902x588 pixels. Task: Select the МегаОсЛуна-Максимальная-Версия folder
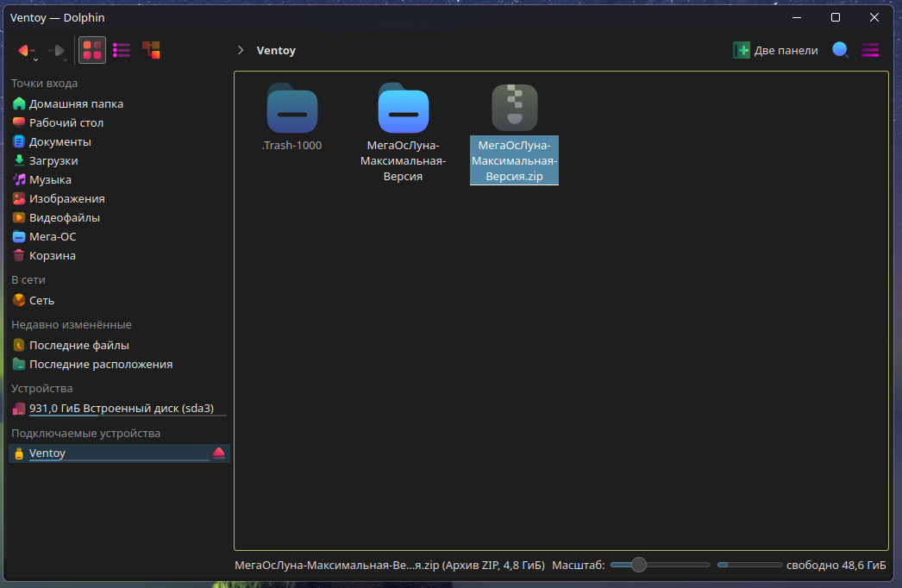pos(404,133)
